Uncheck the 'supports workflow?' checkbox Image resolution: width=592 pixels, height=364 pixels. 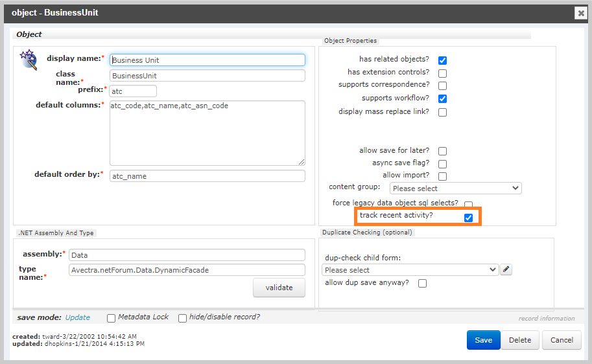click(x=442, y=99)
